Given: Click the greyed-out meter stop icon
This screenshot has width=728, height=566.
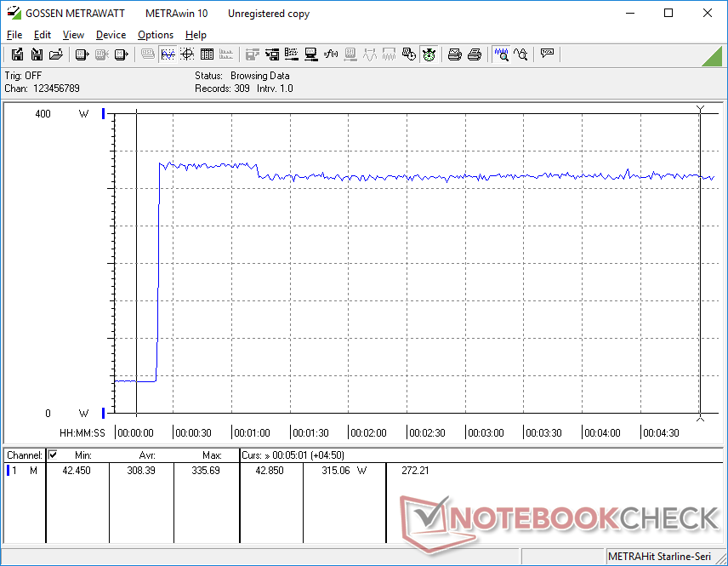Looking at the screenshot, I should click(102, 54).
